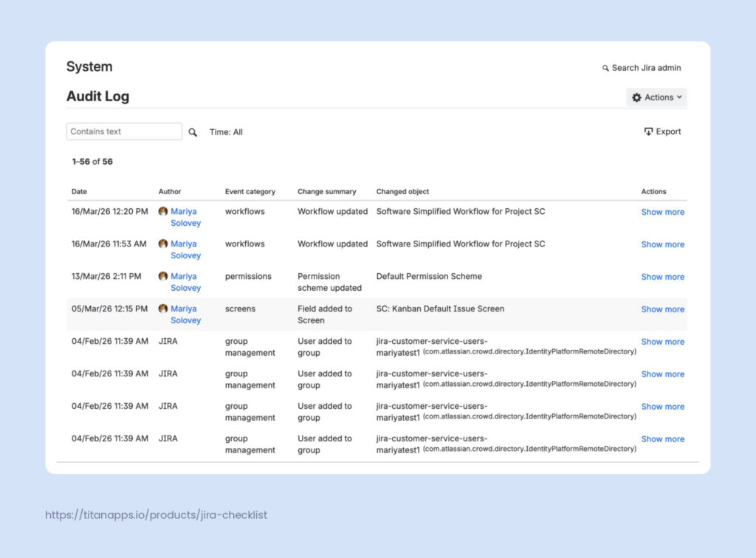Click the 1–56 of 56 results counter
This screenshot has width=756, height=558.
point(92,161)
